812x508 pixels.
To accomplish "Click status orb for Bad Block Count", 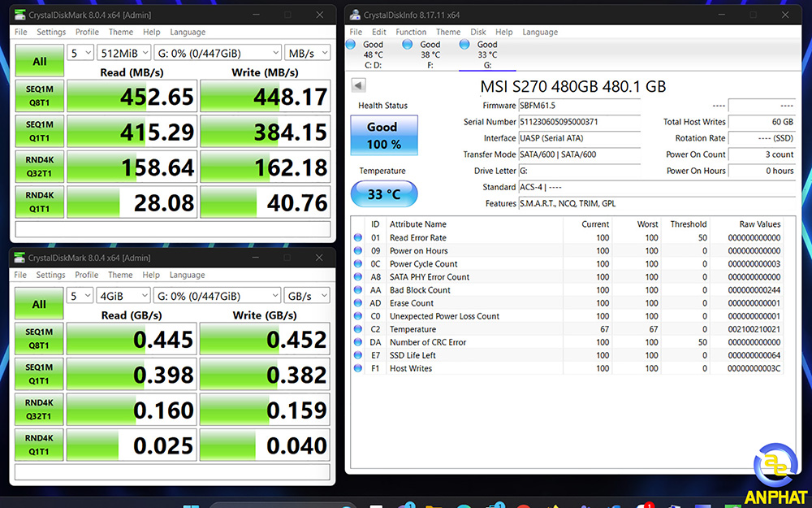I will pos(358,290).
